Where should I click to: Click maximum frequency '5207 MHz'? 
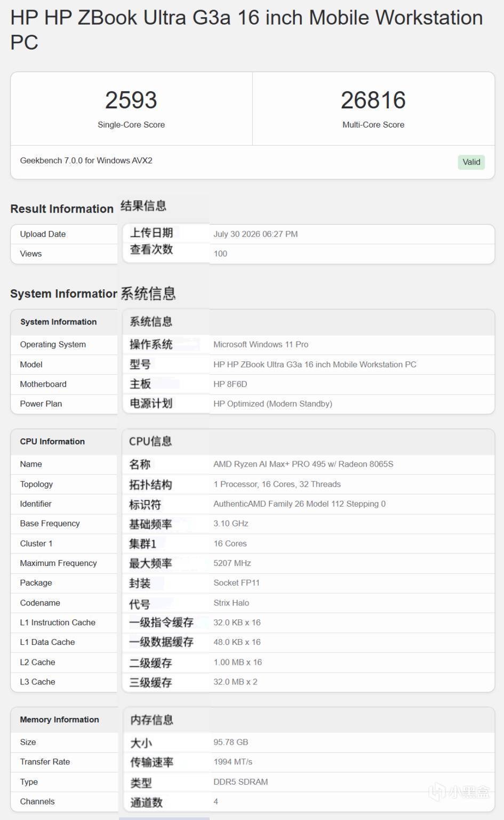coord(232,563)
